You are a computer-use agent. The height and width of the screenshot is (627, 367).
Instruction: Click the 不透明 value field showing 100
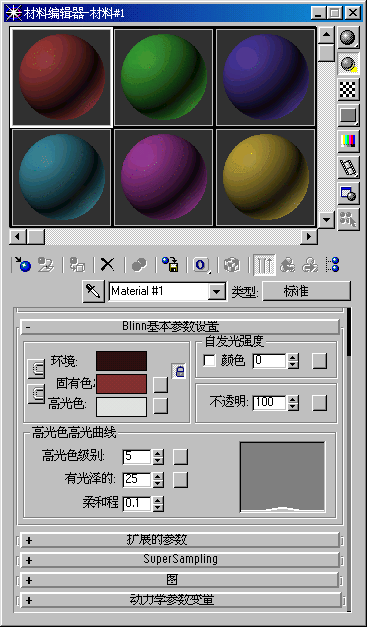tap(270, 403)
